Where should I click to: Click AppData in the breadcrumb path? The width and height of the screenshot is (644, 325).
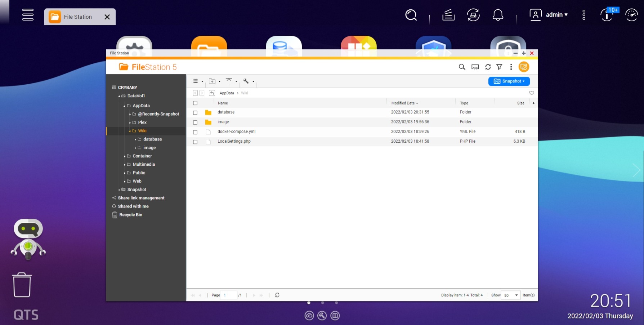pos(227,93)
